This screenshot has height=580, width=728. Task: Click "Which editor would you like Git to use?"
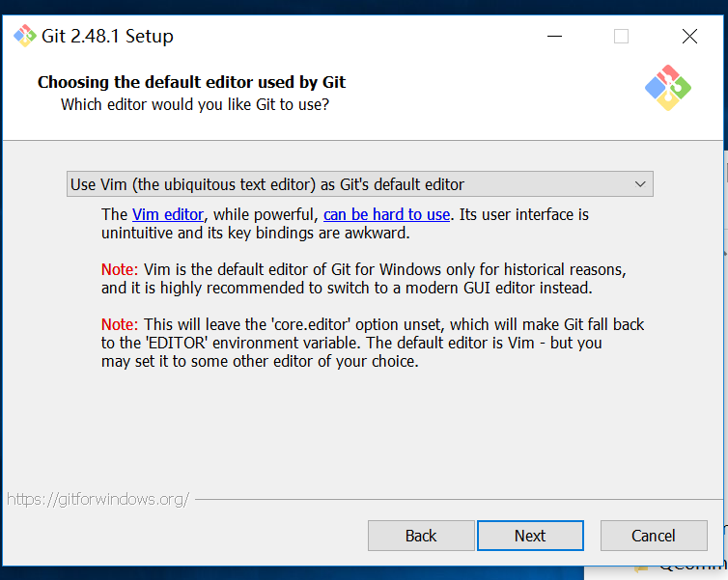click(195, 104)
